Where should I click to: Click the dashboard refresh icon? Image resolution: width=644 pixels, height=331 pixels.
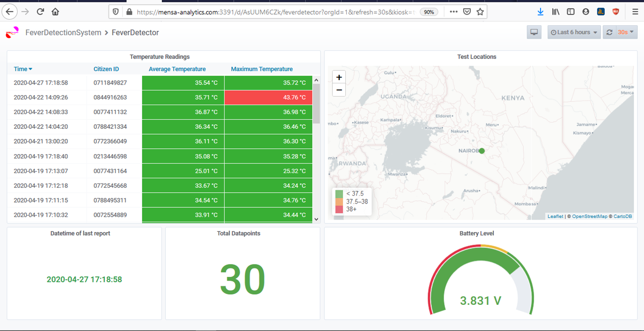[x=609, y=32]
